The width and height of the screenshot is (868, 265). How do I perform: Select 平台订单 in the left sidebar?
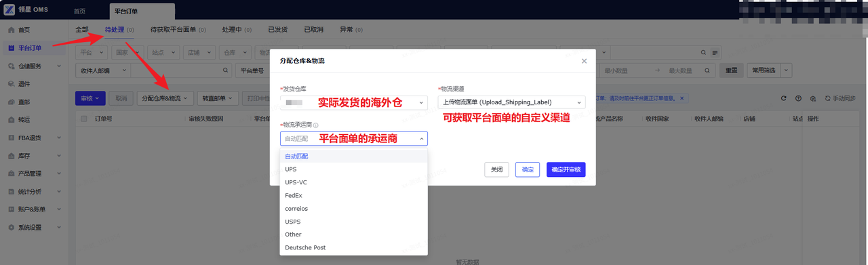pyautogui.click(x=30, y=48)
